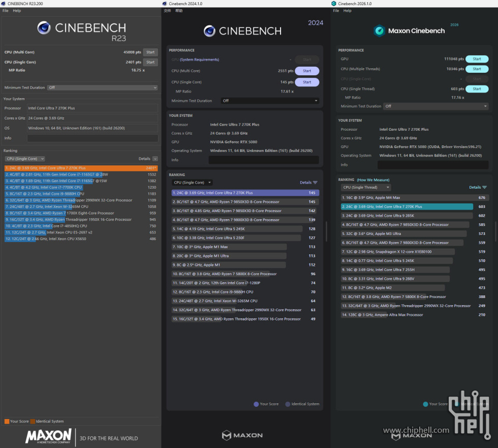
Task: Click the Details filter icon in Cinebench 2026
Action: click(x=484, y=187)
